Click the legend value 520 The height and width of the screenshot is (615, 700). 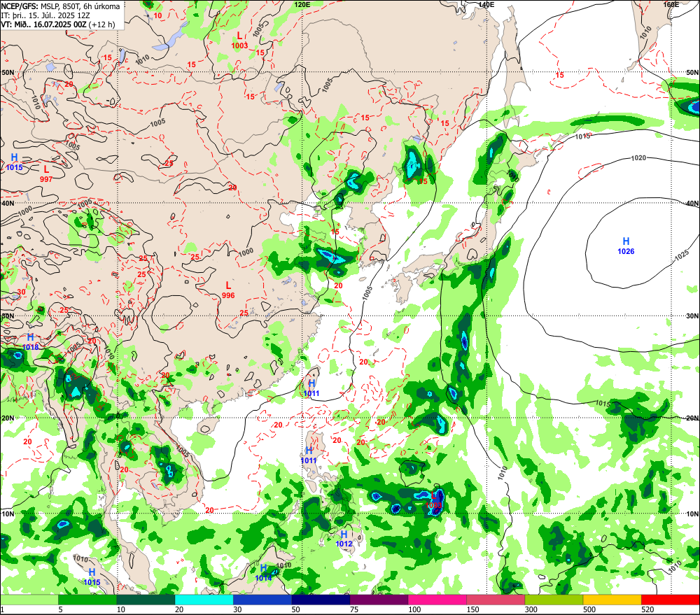pyautogui.click(x=647, y=609)
